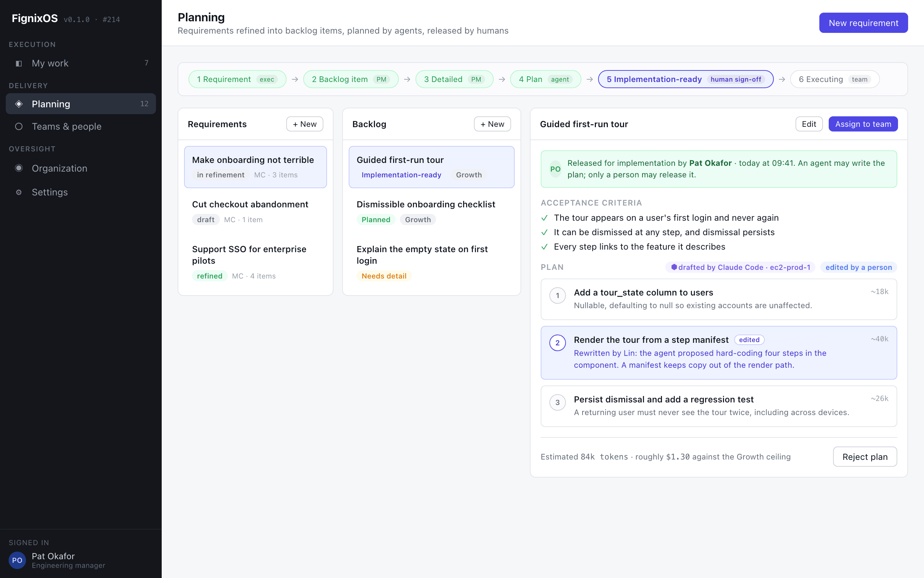Image resolution: width=924 pixels, height=578 pixels.
Task: Click the Organization icon in sidebar
Action: coord(19,168)
